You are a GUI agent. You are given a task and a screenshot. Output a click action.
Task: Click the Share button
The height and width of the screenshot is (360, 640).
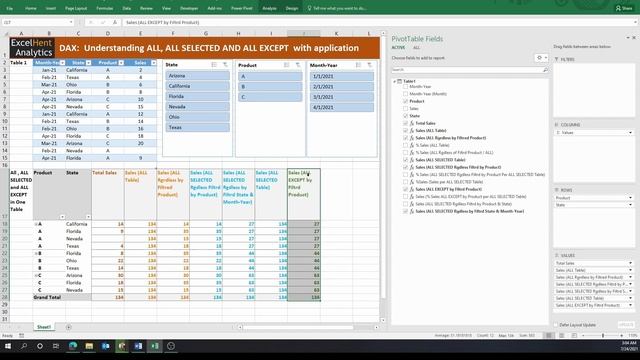click(624, 8)
